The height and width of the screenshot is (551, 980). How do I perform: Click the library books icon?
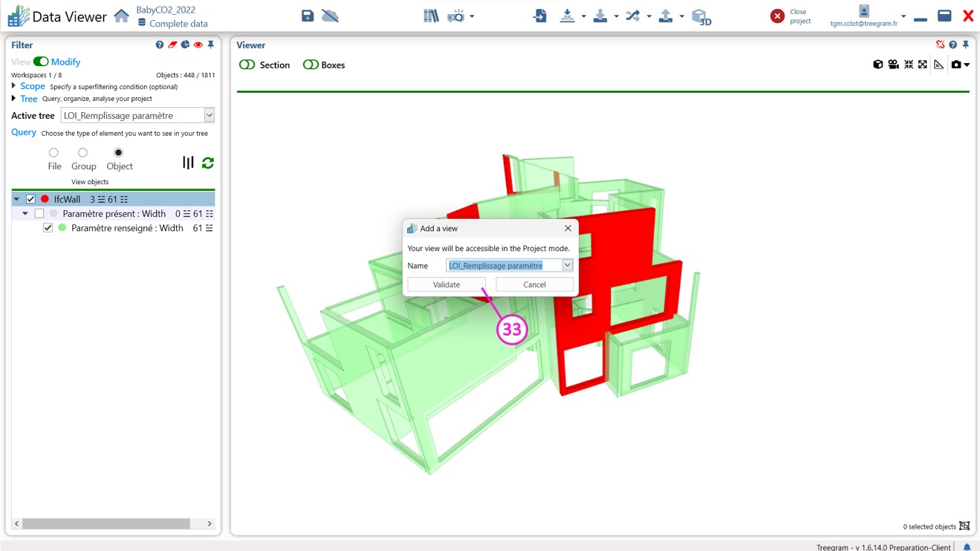point(431,16)
